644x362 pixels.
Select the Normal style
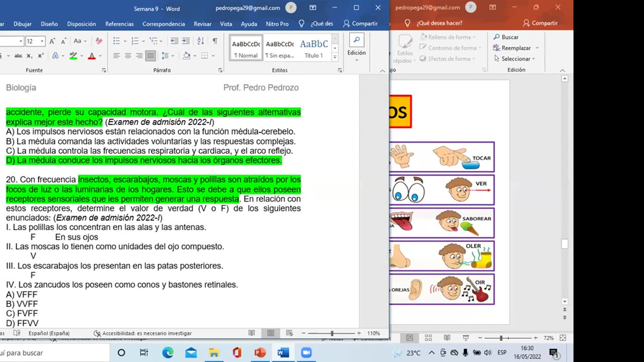pyautogui.click(x=246, y=48)
